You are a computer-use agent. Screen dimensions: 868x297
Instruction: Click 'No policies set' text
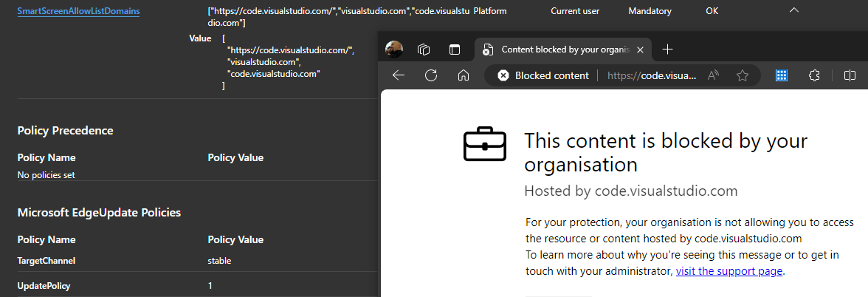(46, 175)
